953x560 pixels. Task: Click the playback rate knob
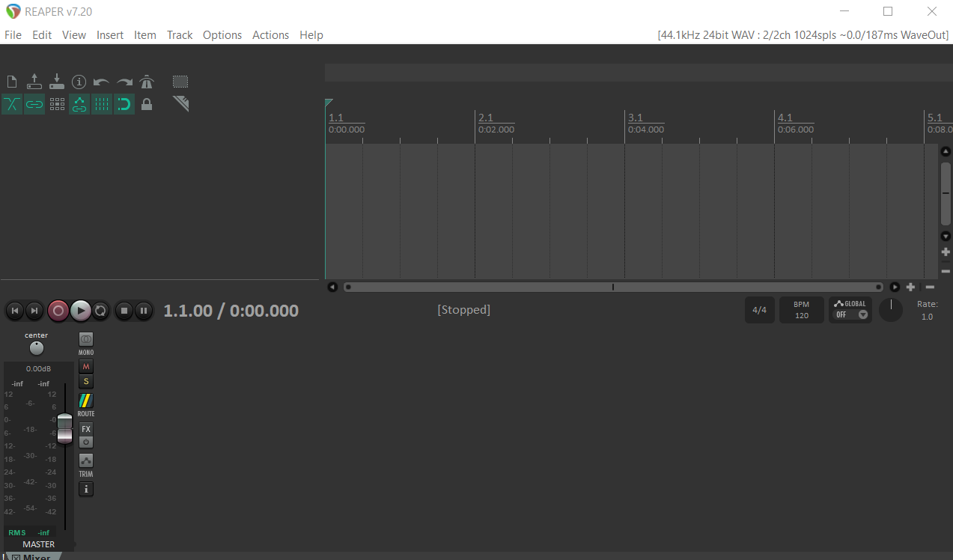[x=891, y=310]
